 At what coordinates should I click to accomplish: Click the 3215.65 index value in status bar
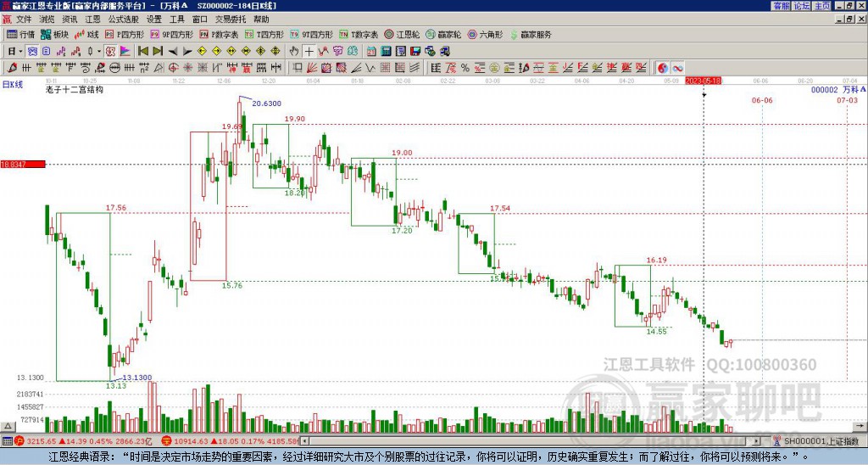[x=41, y=441]
